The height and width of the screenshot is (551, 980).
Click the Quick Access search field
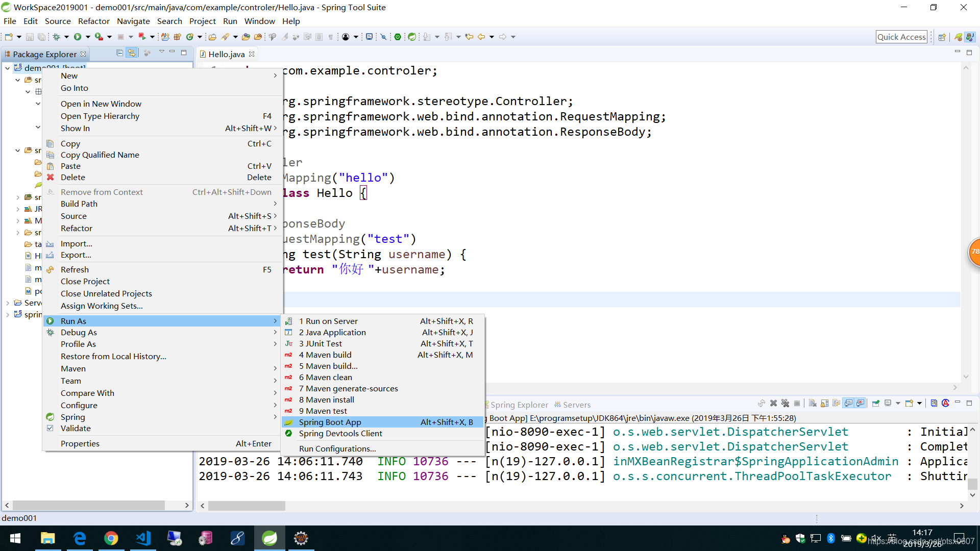pyautogui.click(x=901, y=37)
